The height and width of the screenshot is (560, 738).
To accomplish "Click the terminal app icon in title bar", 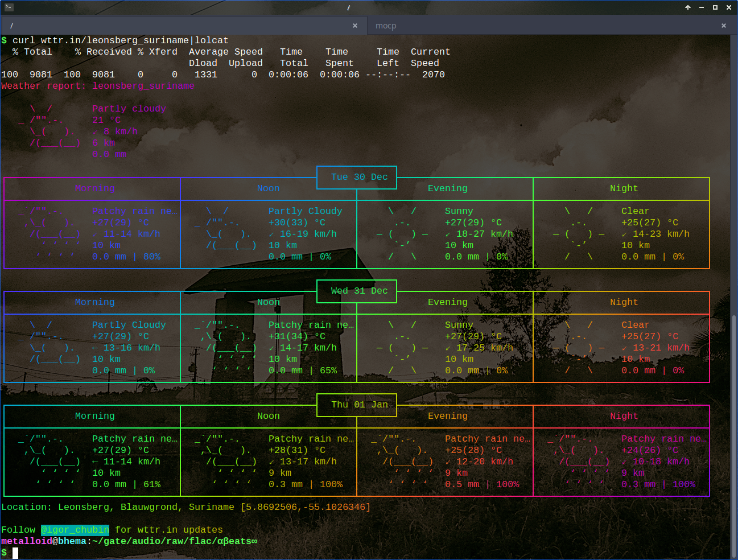I will (x=9, y=7).
